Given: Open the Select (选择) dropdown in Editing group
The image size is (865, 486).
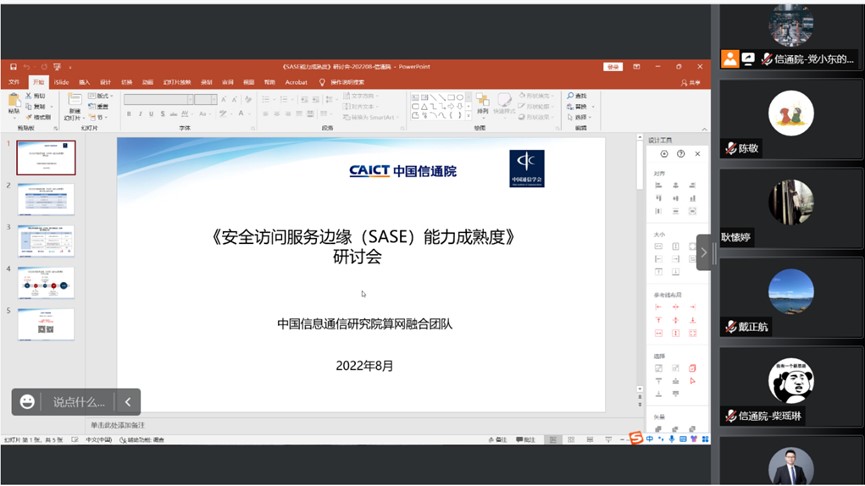Looking at the screenshot, I should click(x=579, y=118).
